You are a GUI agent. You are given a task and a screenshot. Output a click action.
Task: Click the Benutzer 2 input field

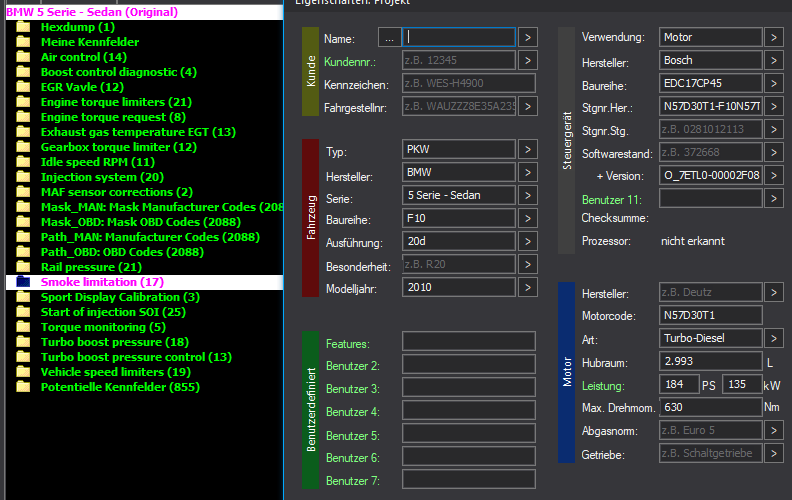click(469, 364)
